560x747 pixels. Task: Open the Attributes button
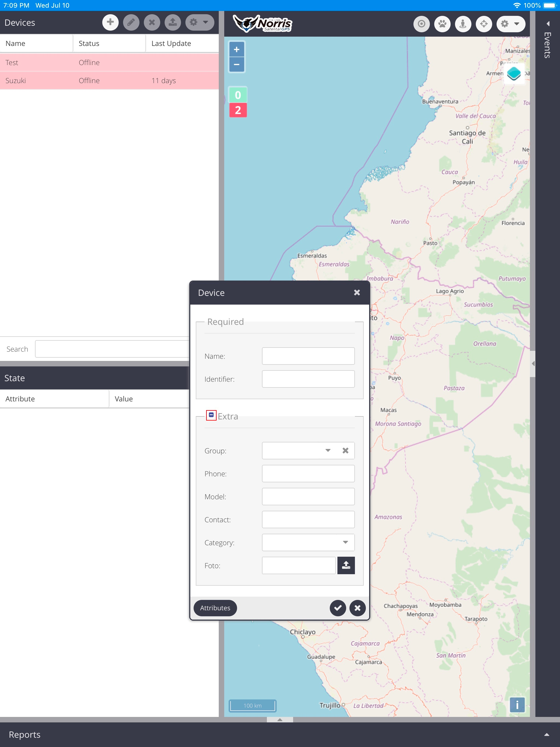pos(215,608)
